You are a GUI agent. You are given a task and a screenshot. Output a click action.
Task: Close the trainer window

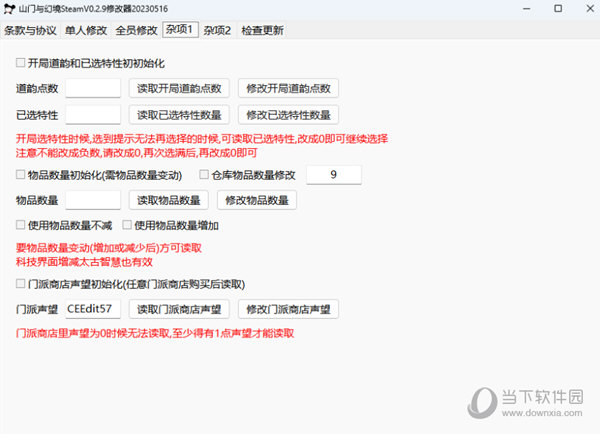590,8
